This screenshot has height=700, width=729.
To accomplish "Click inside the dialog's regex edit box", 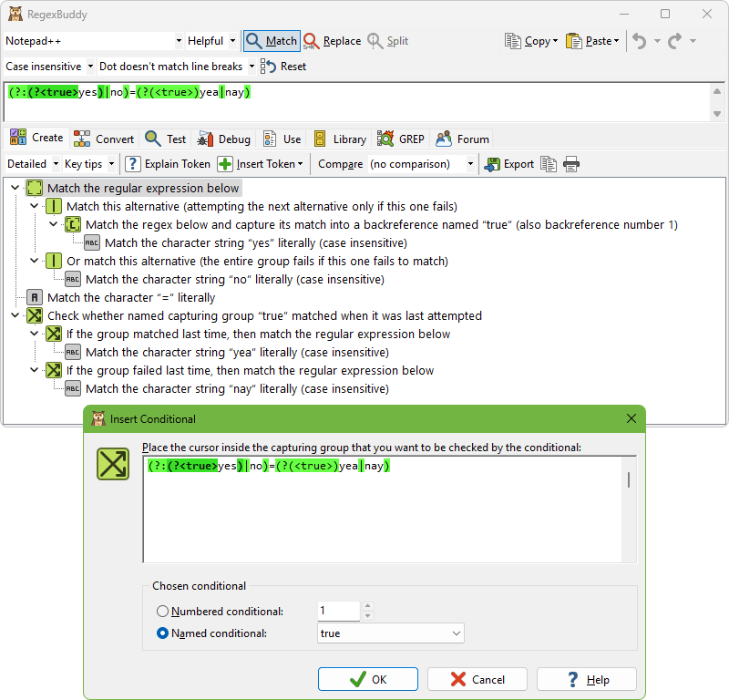I will 382,510.
